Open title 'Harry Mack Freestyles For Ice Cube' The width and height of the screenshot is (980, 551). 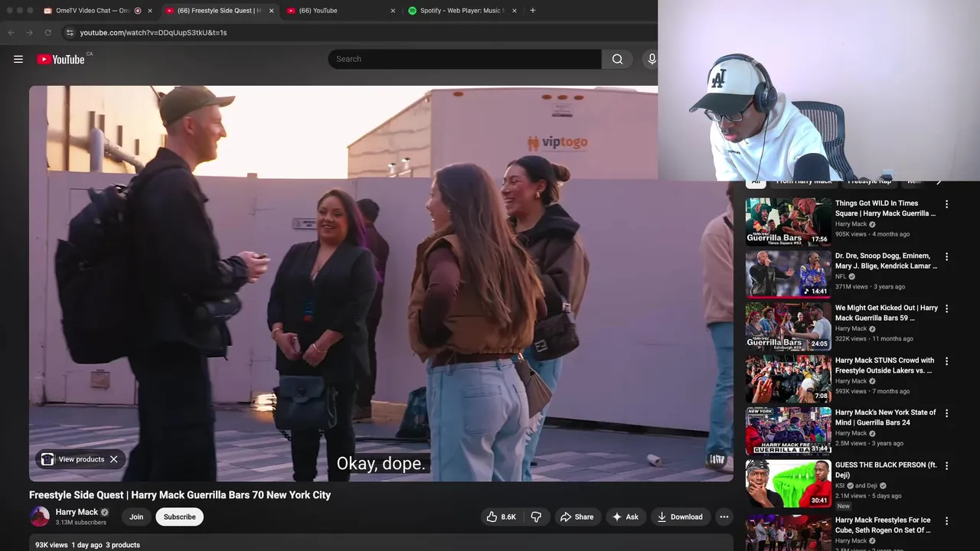click(x=883, y=525)
